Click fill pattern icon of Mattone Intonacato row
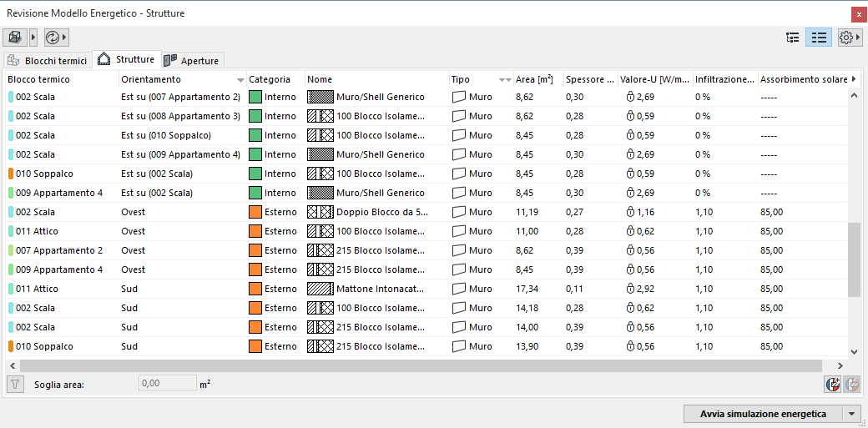Screen dimensions: 868x428 320,289
